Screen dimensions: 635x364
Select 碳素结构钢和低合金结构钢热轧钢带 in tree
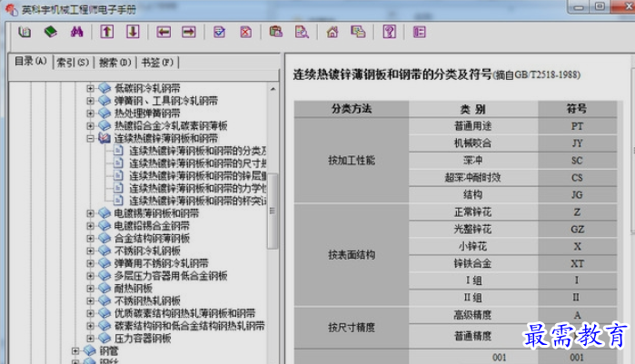click(x=189, y=326)
